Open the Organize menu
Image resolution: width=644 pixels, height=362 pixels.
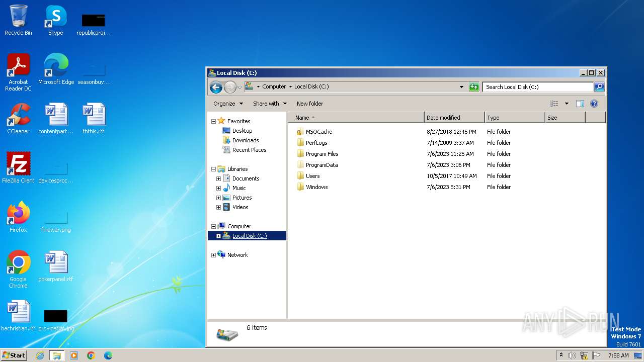[228, 104]
